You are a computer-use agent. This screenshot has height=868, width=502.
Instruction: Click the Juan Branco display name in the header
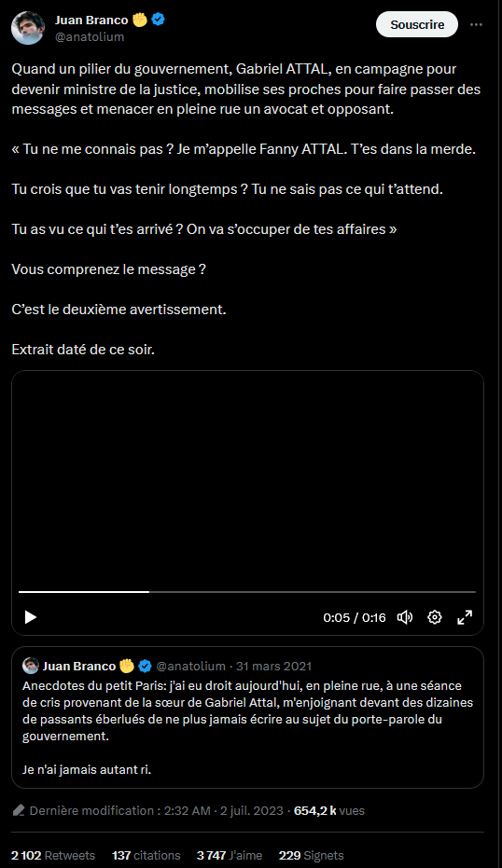click(x=91, y=20)
